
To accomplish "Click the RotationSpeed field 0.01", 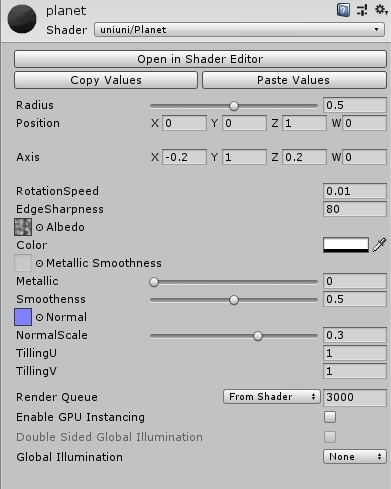I will pos(355,191).
